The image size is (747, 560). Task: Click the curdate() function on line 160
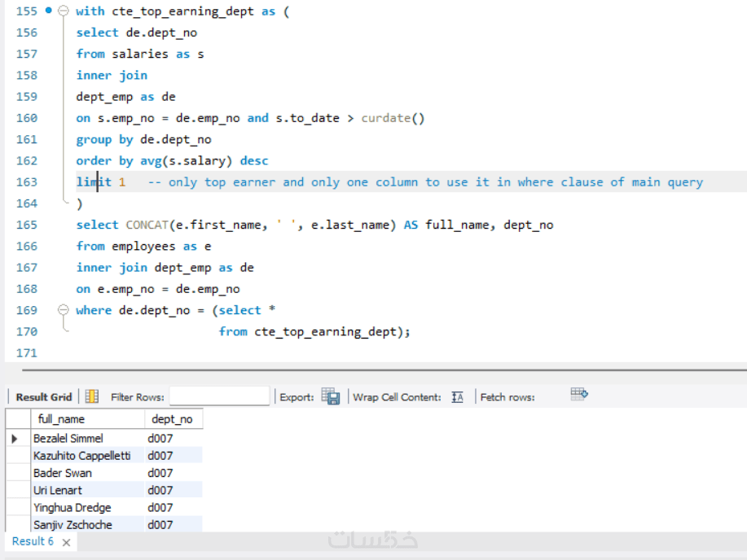[393, 118]
